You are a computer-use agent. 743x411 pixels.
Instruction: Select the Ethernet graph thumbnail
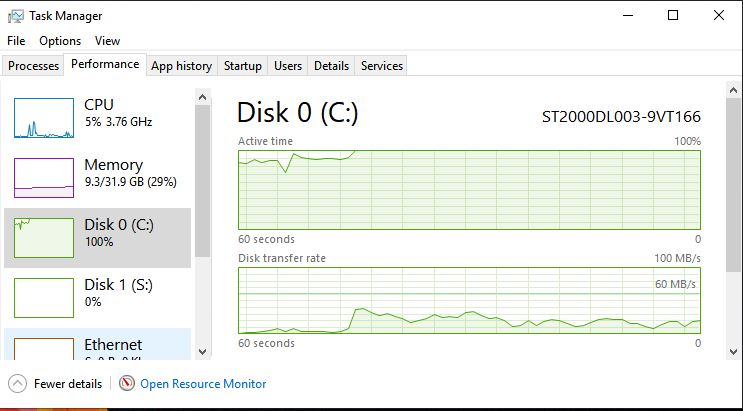coord(44,348)
